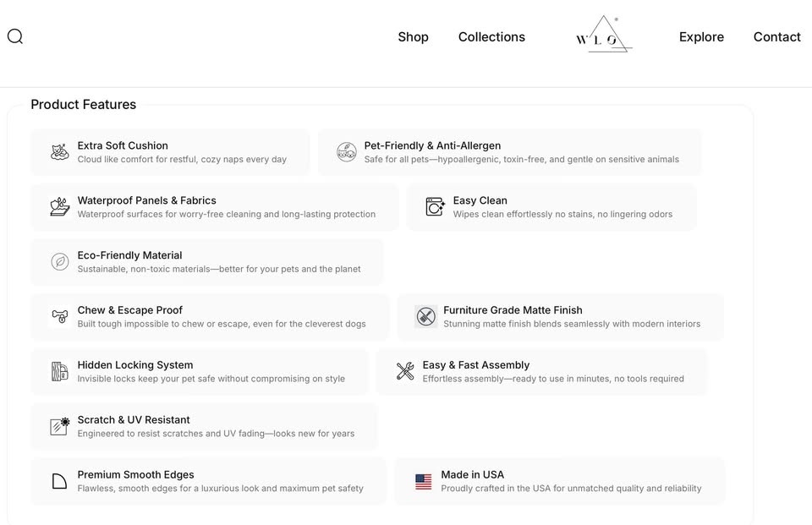Click the Eco-Friendly Material leaf icon
This screenshot has height=525, width=812.
(59, 262)
